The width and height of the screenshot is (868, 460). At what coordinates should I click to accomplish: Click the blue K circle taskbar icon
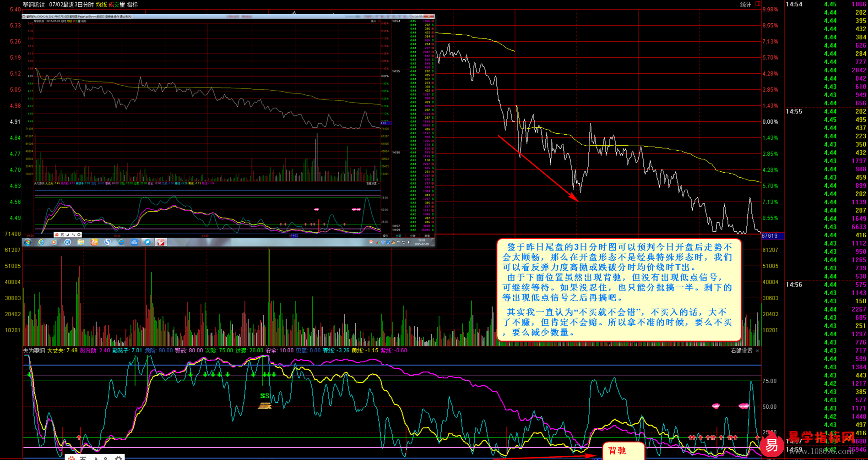[x=67, y=242]
